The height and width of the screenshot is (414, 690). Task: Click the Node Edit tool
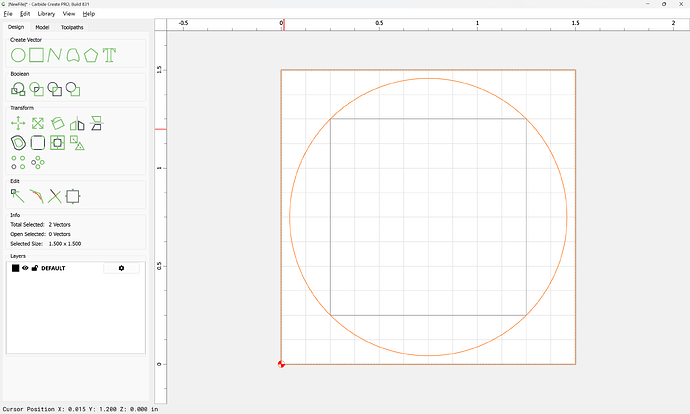pyautogui.click(x=17, y=196)
